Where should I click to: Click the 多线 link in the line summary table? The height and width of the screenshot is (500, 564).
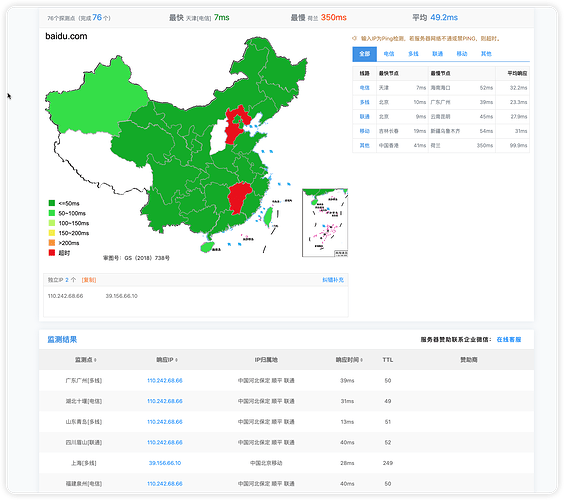pos(364,102)
